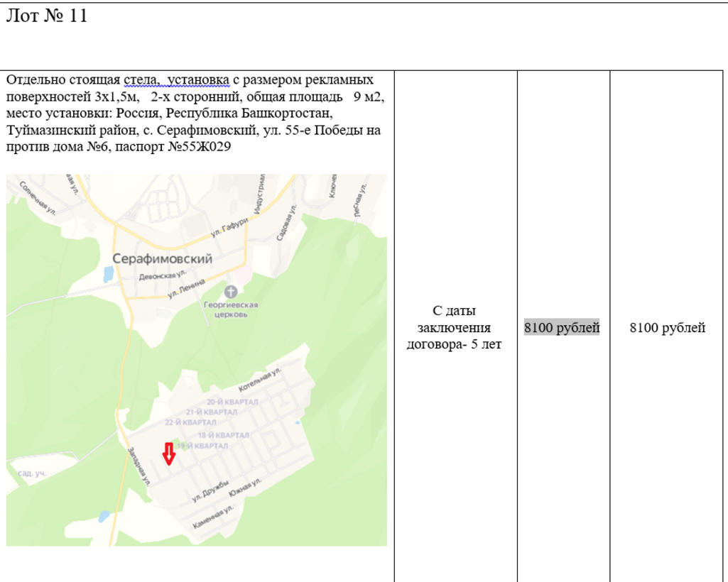The height and width of the screenshot is (582, 728).
Task: Click the unhighlighted 8100 рублей in last column
Action: (x=667, y=328)
